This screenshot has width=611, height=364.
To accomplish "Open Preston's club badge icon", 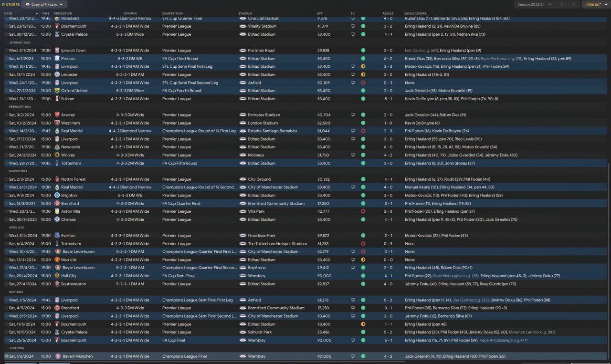I will click(57, 59).
